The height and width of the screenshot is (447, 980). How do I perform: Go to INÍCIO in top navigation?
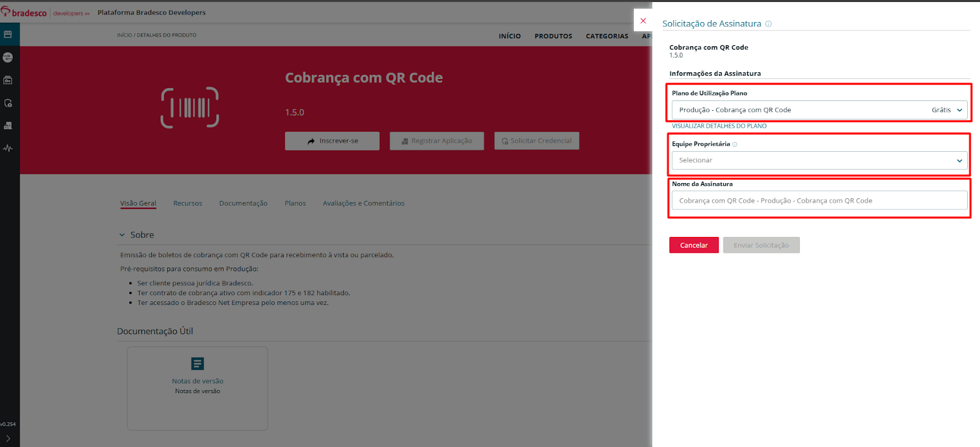tap(510, 36)
